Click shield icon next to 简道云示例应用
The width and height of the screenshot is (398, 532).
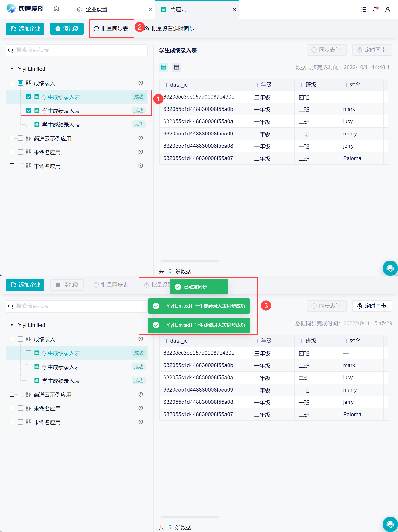click(x=141, y=138)
